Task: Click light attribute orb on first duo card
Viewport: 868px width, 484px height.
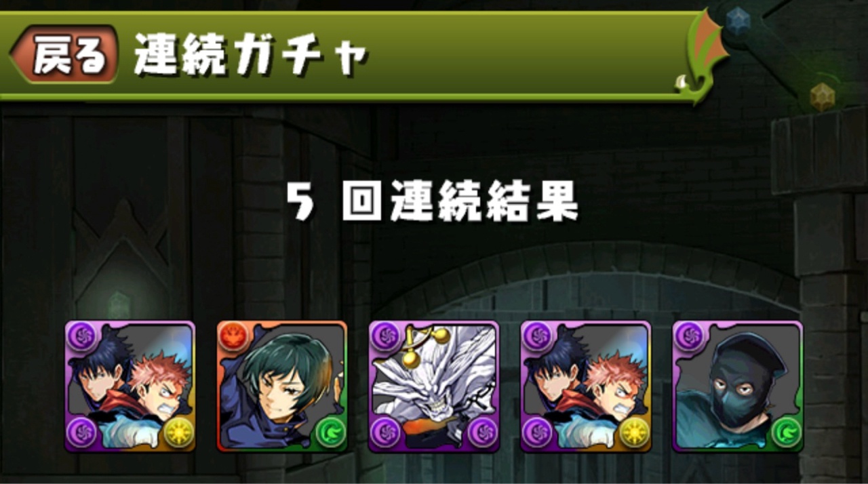Action: [x=180, y=435]
